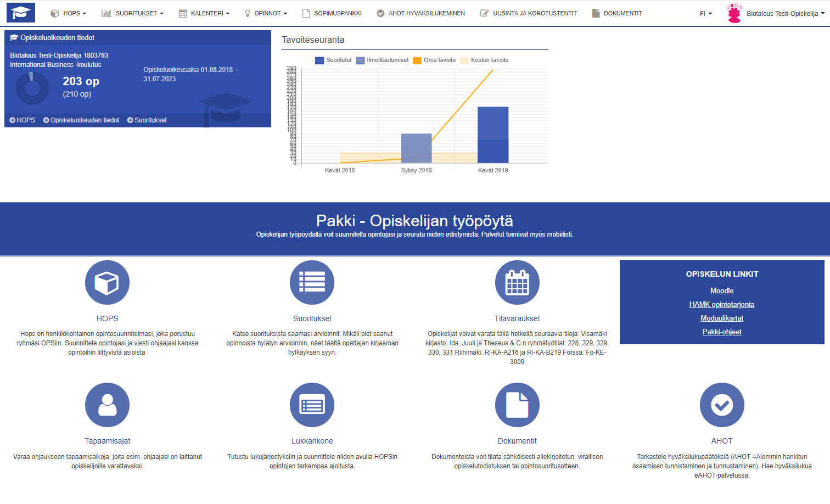
Task: Click the page icon beside Sopimuspankki
Action: [306, 13]
